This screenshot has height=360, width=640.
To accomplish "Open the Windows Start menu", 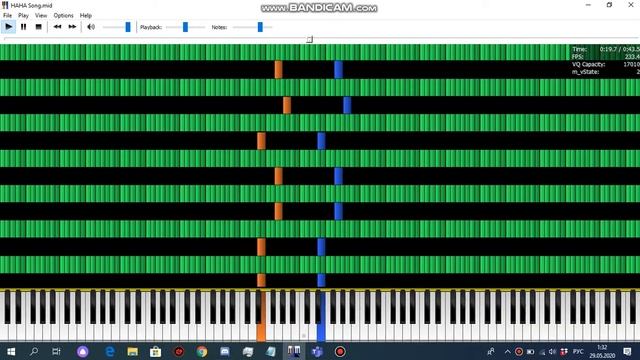I will coord(11,351).
